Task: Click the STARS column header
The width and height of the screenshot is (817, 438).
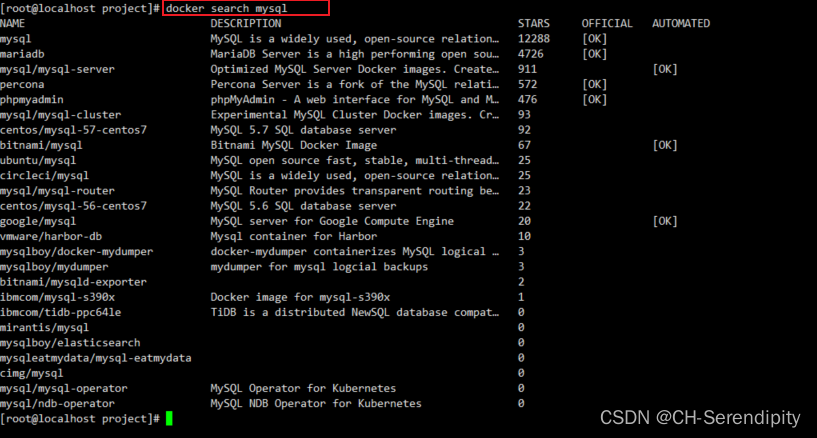Action: [534, 23]
